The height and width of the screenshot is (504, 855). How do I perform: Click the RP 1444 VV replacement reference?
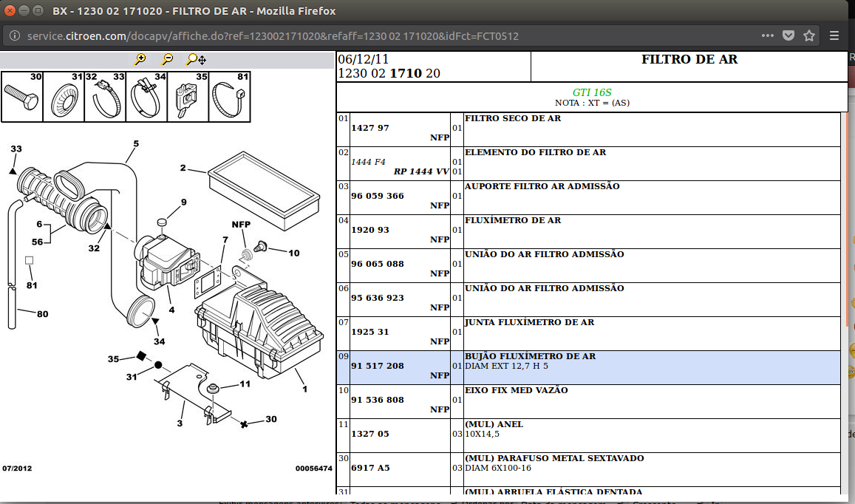pyautogui.click(x=421, y=171)
